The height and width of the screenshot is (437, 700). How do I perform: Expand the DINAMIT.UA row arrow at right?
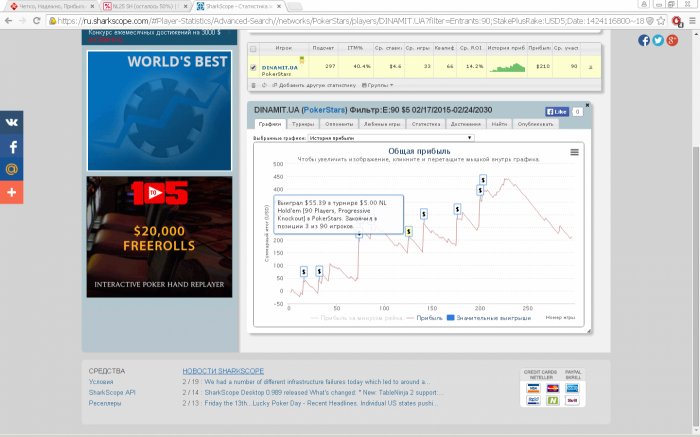coord(590,67)
